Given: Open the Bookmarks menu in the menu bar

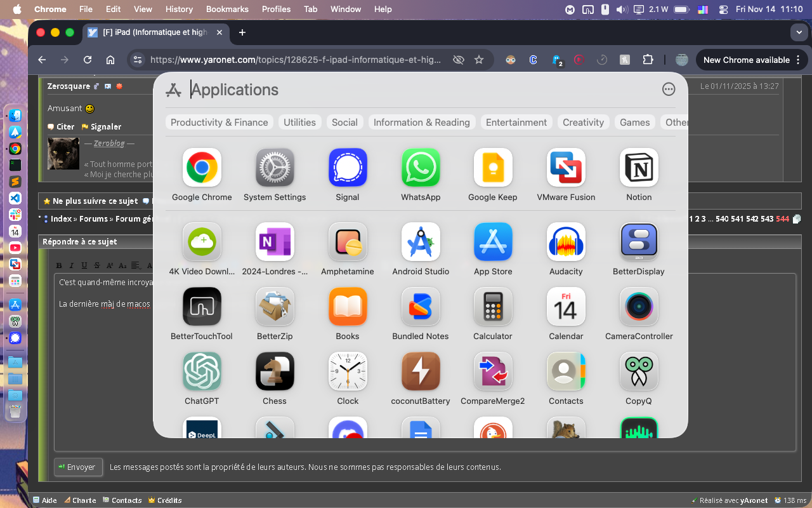Looking at the screenshot, I should point(228,10).
